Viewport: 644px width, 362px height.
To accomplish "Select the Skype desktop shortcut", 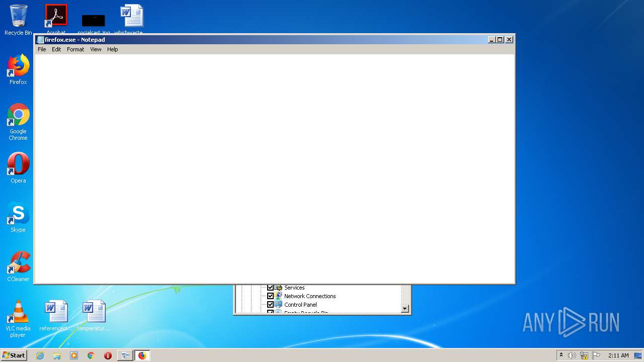I will point(18,217).
